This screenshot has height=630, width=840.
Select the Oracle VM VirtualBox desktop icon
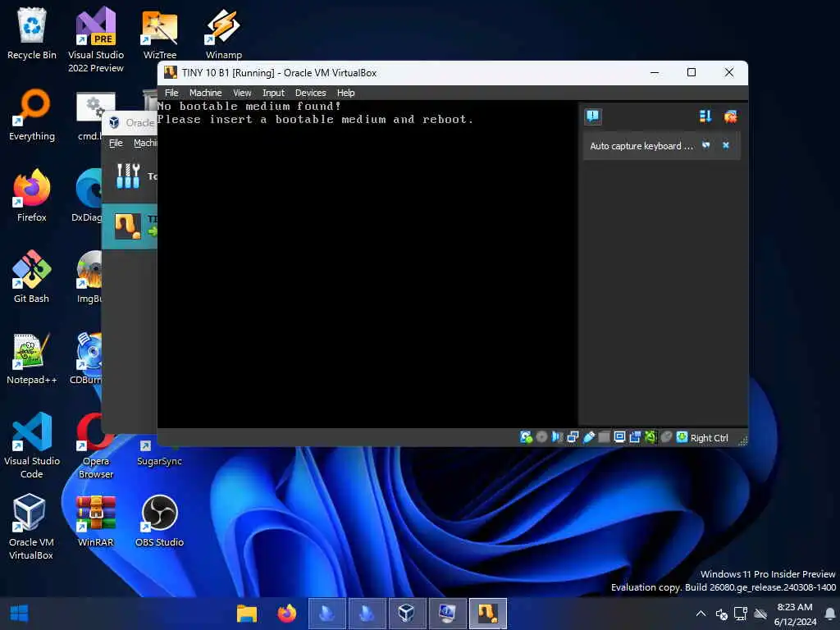click(31, 526)
